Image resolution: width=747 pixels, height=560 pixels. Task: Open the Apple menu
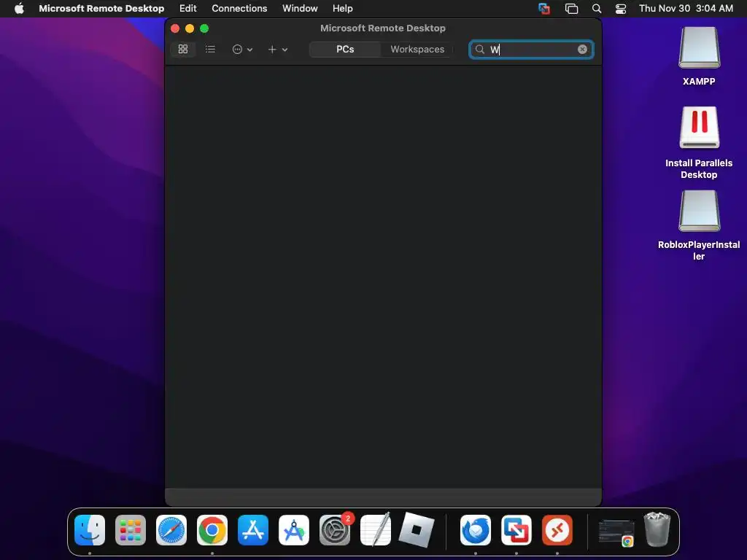click(19, 9)
